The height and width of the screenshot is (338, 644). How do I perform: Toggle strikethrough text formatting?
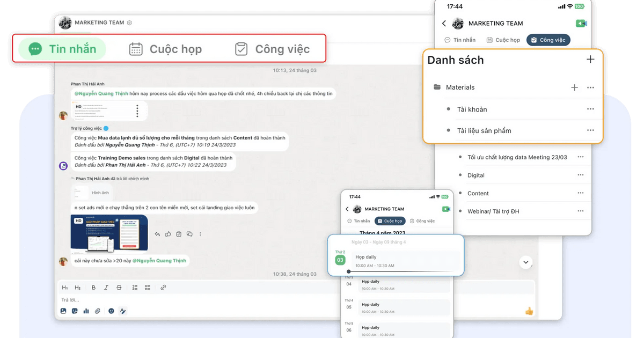pyautogui.click(x=119, y=288)
